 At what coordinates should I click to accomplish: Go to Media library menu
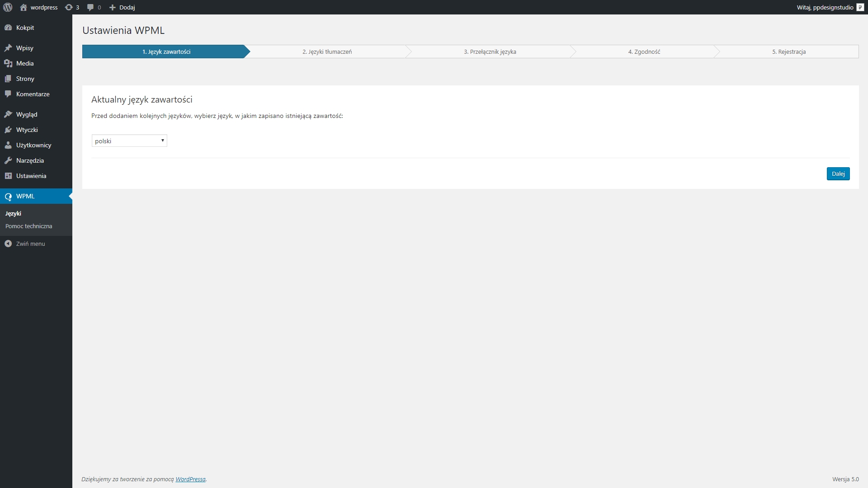[36, 63]
